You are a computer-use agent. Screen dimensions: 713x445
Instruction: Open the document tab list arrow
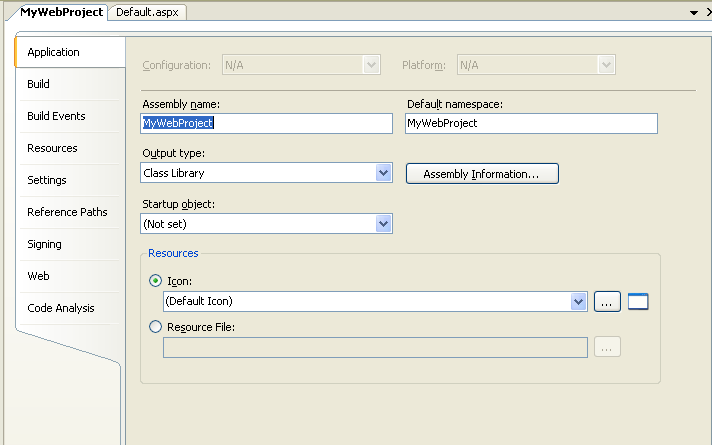[x=693, y=12]
